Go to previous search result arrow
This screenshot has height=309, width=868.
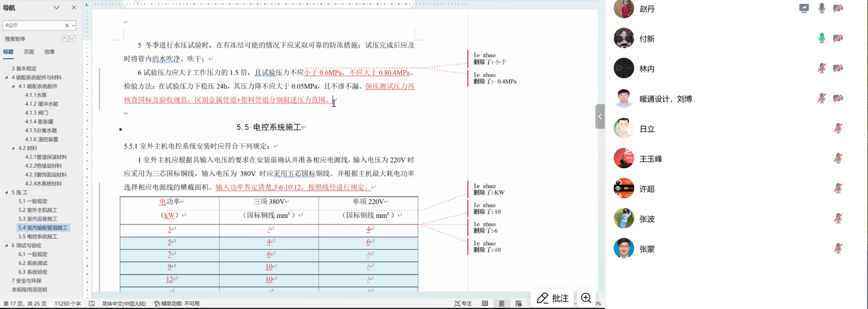click(65, 38)
